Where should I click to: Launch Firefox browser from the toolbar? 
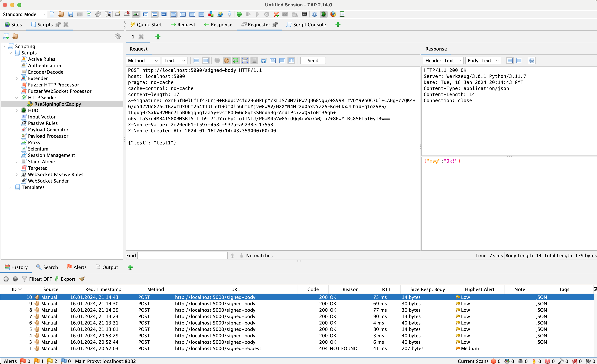333,14
